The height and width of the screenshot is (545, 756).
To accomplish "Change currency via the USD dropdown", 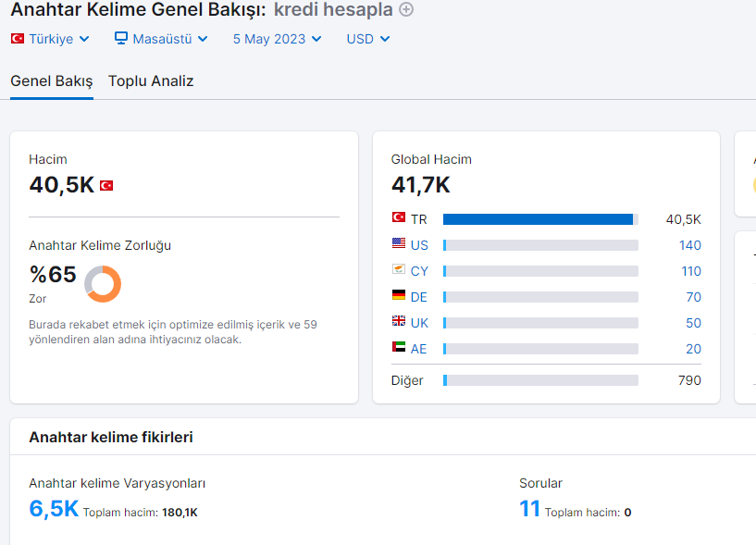I will click(368, 39).
